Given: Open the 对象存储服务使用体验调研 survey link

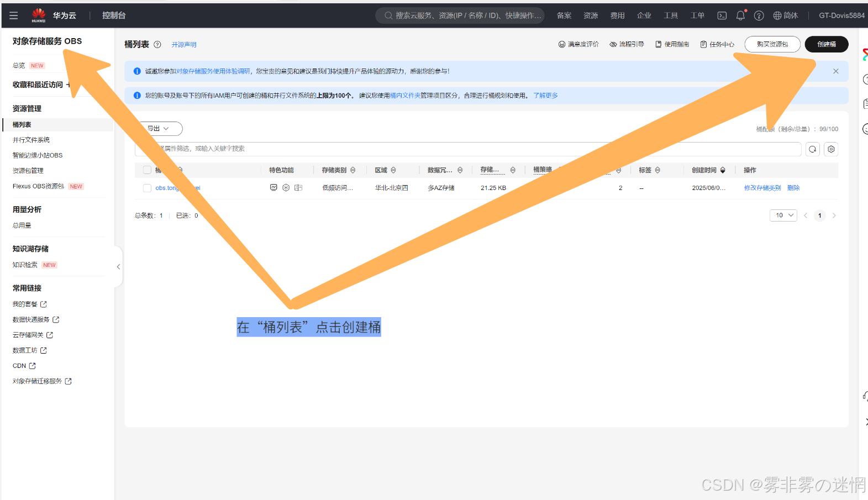Looking at the screenshot, I should tap(213, 71).
